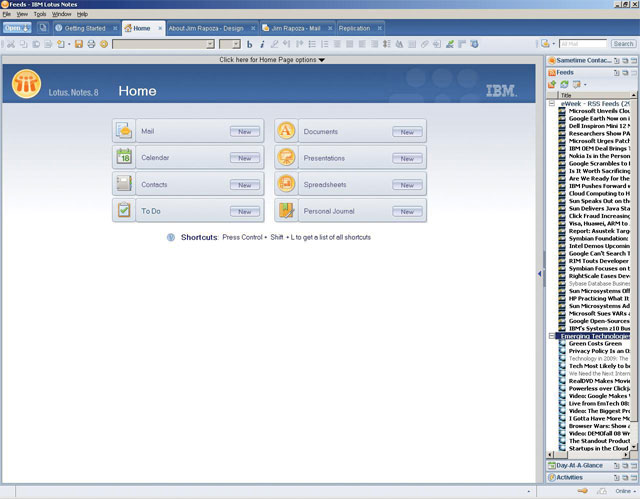Click New button in Spreadsheets row
640x499 pixels.
[407, 185]
